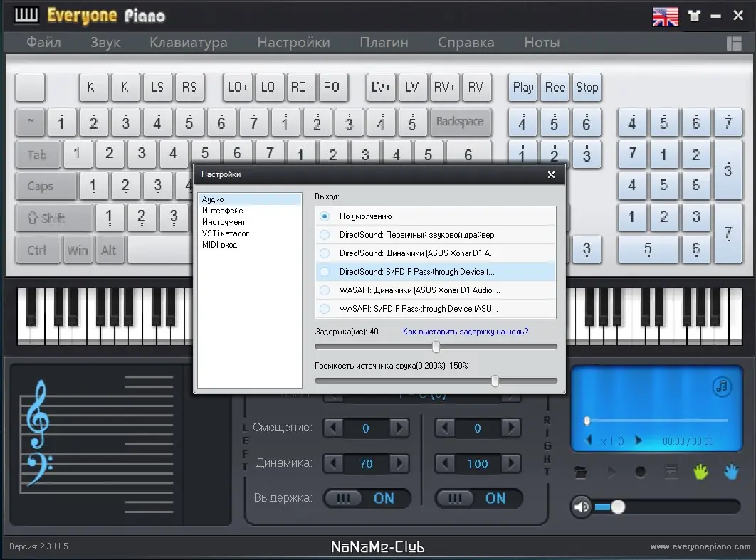
Task: Increase left Динамика value 70
Action: tap(399, 464)
